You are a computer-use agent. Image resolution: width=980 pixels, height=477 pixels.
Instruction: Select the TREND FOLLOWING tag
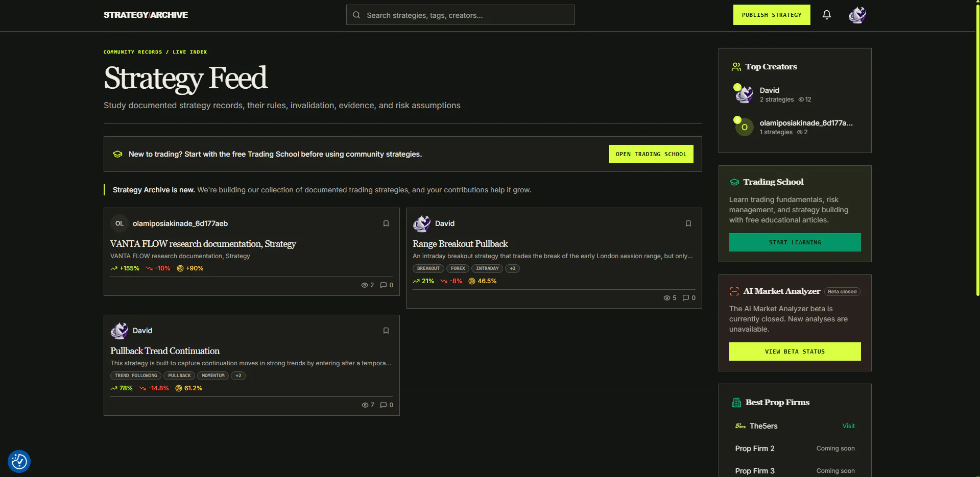[136, 375]
